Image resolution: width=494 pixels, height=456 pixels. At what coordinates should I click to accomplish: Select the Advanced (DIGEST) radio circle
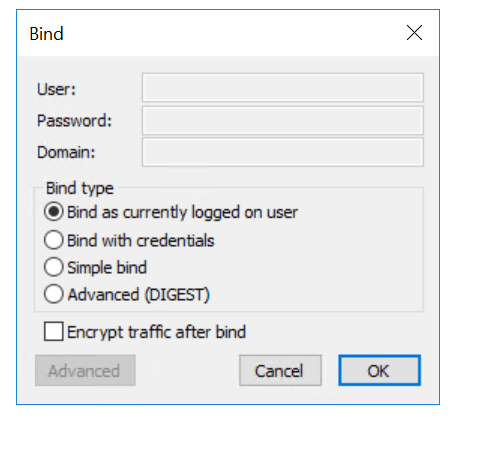point(53,294)
